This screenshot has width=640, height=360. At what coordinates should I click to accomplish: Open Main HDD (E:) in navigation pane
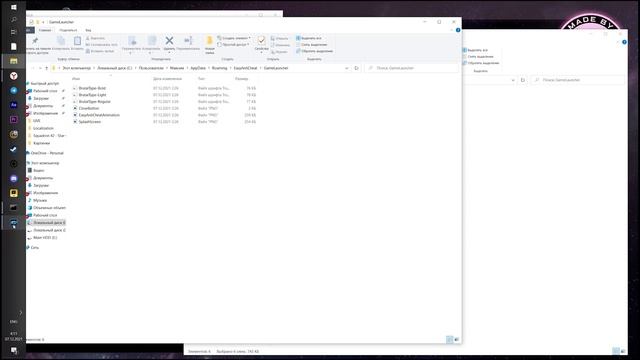[x=45, y=238]
